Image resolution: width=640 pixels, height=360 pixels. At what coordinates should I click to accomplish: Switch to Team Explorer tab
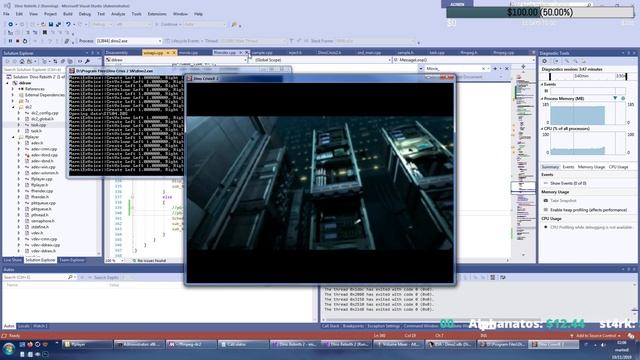click(x=72, y=260)
